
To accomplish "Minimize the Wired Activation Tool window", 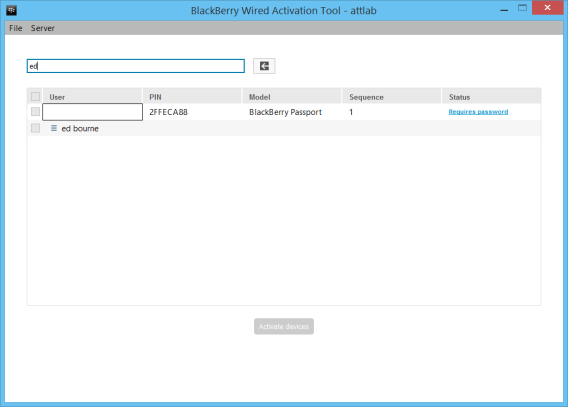I will click(504, 9).
